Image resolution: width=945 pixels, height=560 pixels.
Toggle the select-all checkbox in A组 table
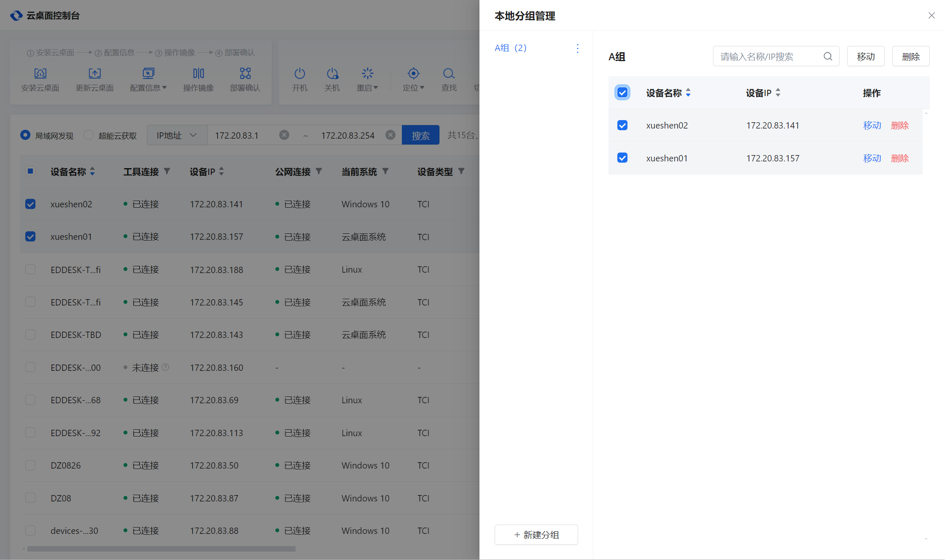click(622, 93)
